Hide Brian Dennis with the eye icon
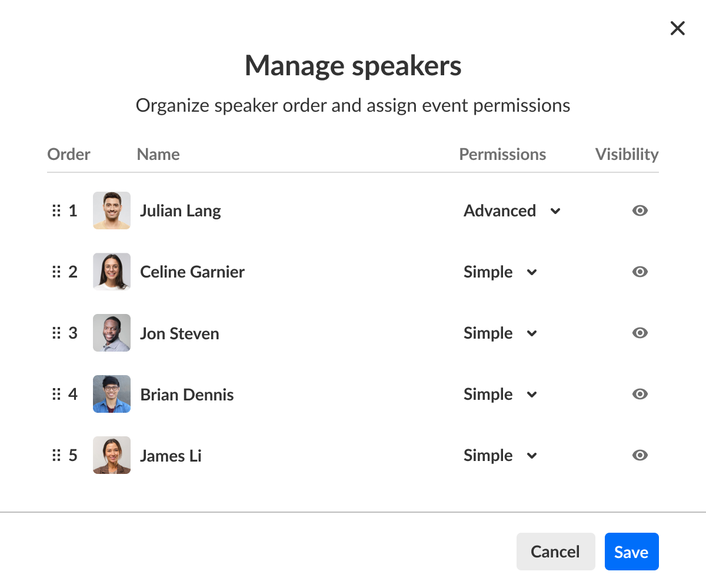Screen dimensions: 706x588 [640, 394]
